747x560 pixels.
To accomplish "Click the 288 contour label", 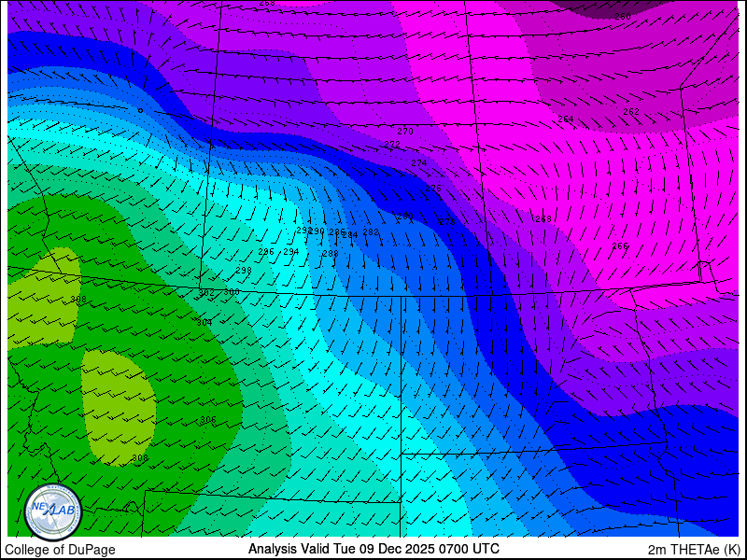I will [x=331, y=254].
